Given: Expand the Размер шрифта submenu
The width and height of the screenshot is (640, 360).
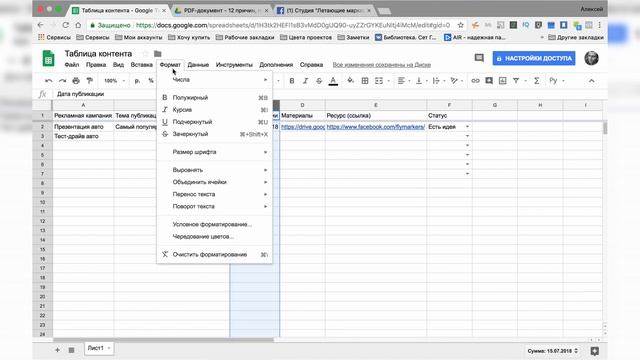Looking at the screenshot, I should (x=215, y=152).
